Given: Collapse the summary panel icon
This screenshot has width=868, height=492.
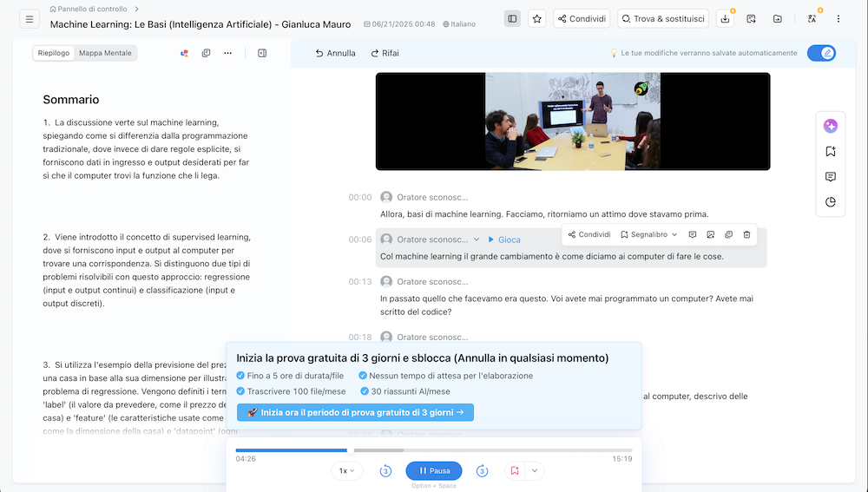Looking at the screenshot, I should 262,53.
